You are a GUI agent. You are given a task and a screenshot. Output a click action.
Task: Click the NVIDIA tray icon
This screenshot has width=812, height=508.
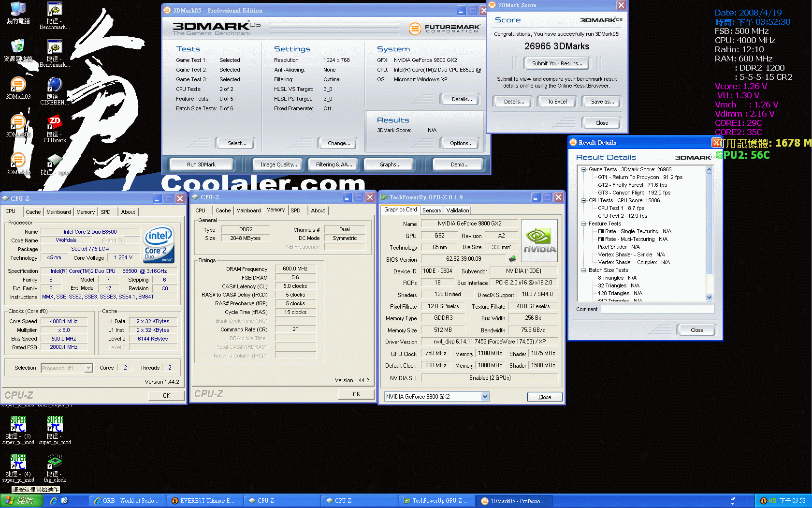772,501
